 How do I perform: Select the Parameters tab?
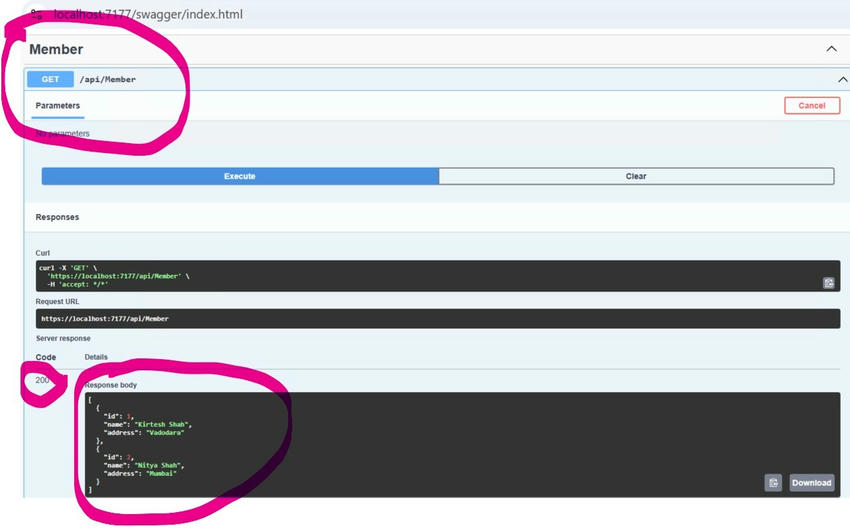click(57, 106)
